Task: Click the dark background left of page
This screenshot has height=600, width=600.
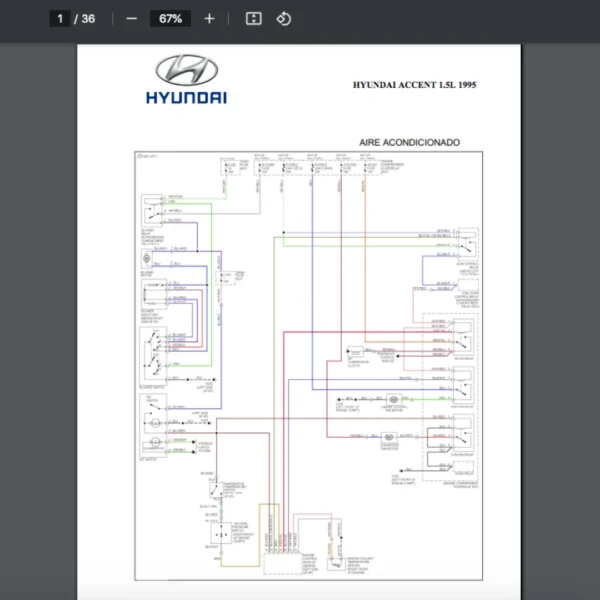Action: (x=38, y=320)
